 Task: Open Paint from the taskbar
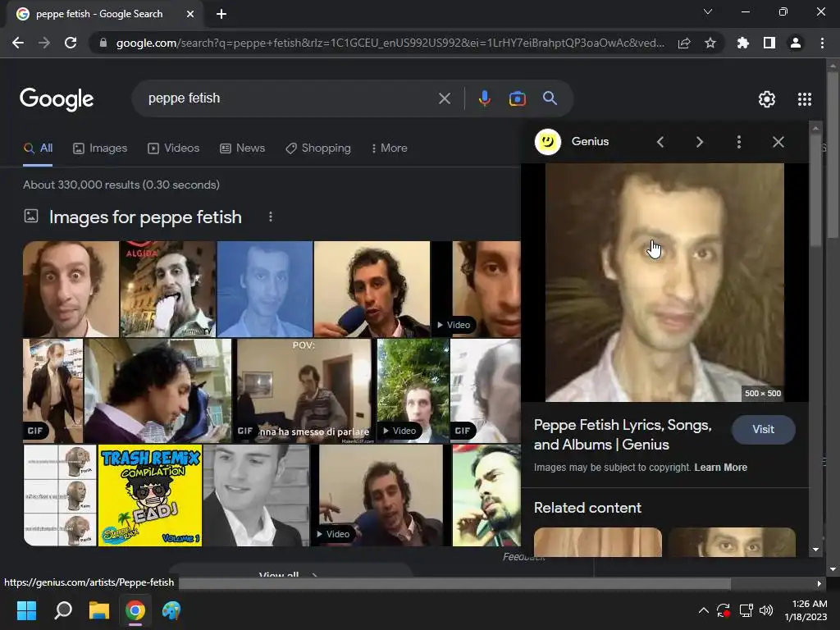pyautogui.click(x=171, y=610)
